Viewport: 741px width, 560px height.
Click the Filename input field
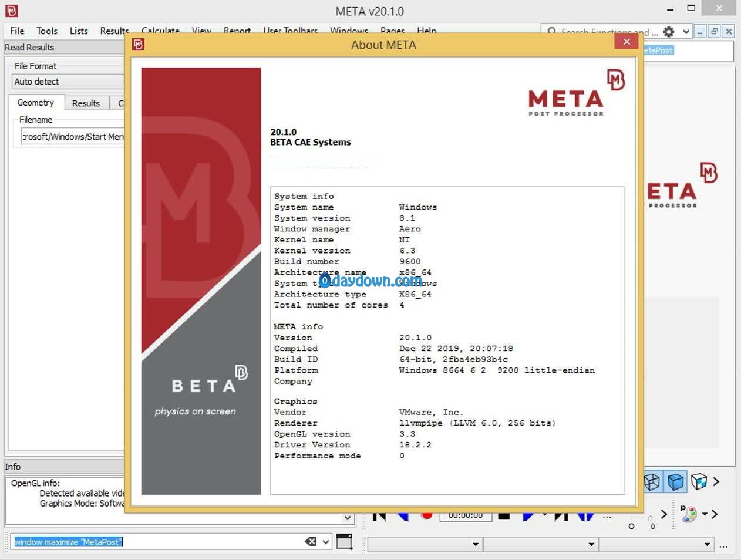tap(73, 137)
